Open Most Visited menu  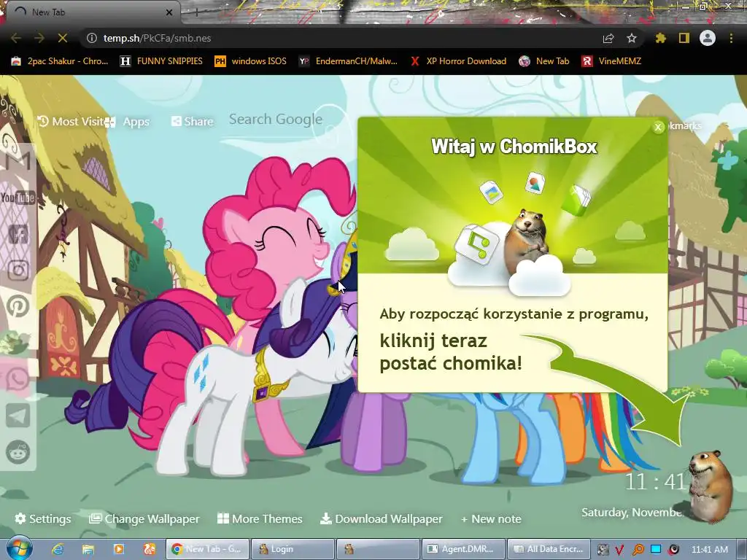[70, 122]
